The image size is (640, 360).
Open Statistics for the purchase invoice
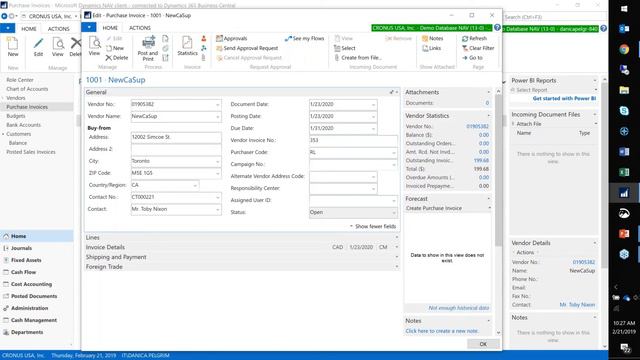coord(187,46)
